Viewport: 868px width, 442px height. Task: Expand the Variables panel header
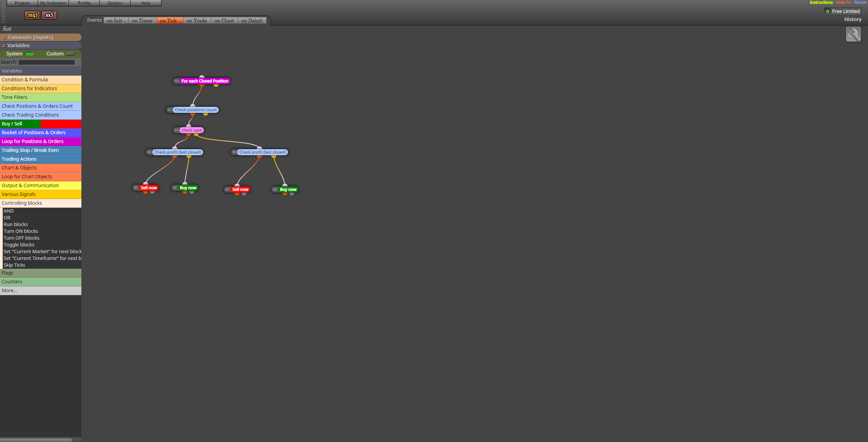click(x=41, y=45)
